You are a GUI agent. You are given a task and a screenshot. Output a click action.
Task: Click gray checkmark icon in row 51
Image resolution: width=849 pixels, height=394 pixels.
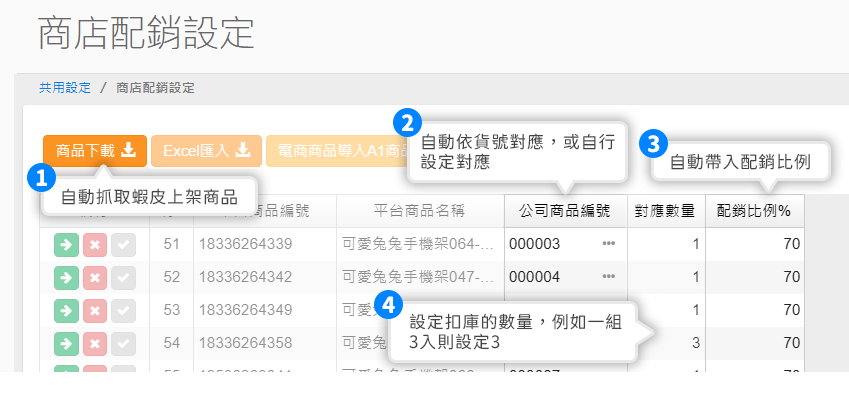coord(123,245)
